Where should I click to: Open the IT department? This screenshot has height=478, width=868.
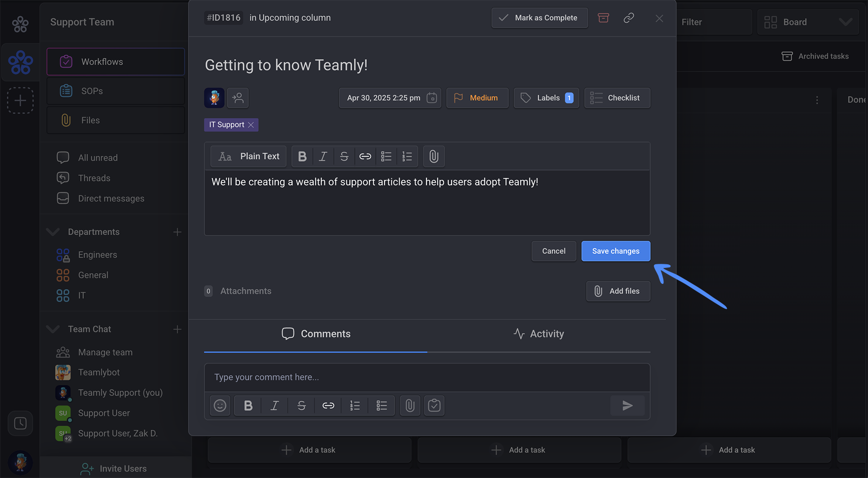(81, 295)
